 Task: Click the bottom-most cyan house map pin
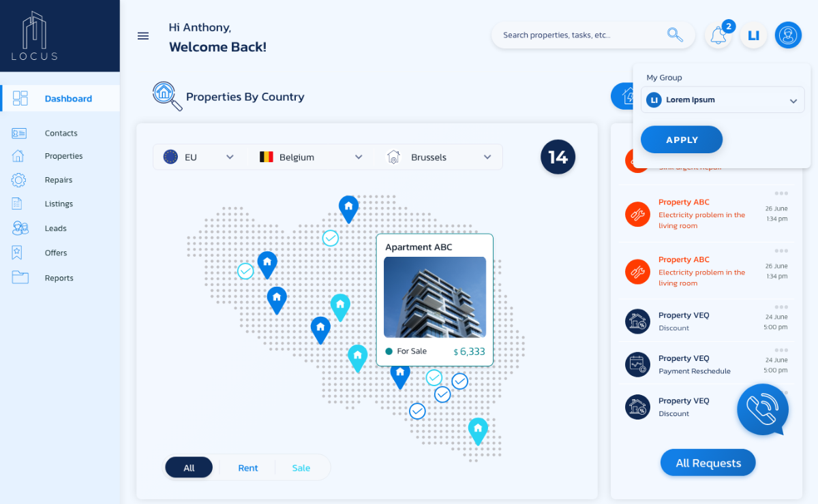(x=478, y=431)
